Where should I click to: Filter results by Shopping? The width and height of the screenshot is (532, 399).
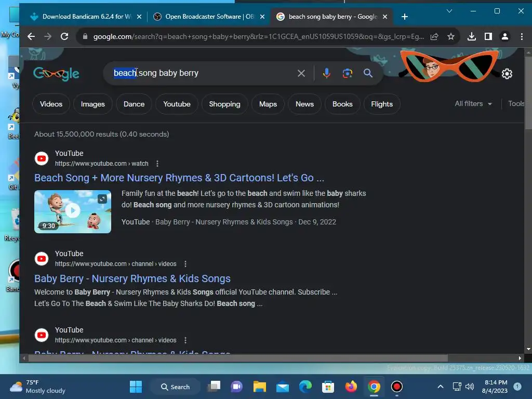tap(224, 104)
